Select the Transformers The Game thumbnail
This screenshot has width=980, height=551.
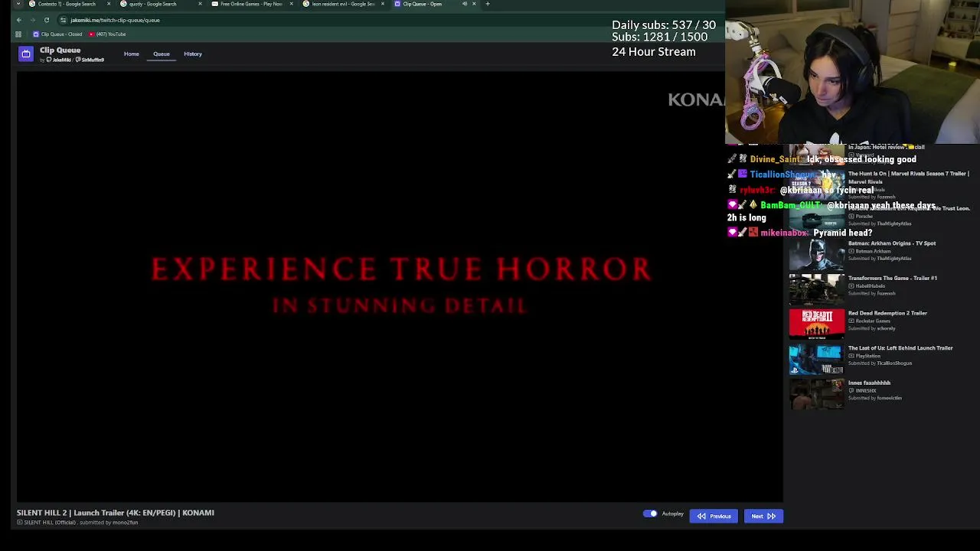pos(817,290)
